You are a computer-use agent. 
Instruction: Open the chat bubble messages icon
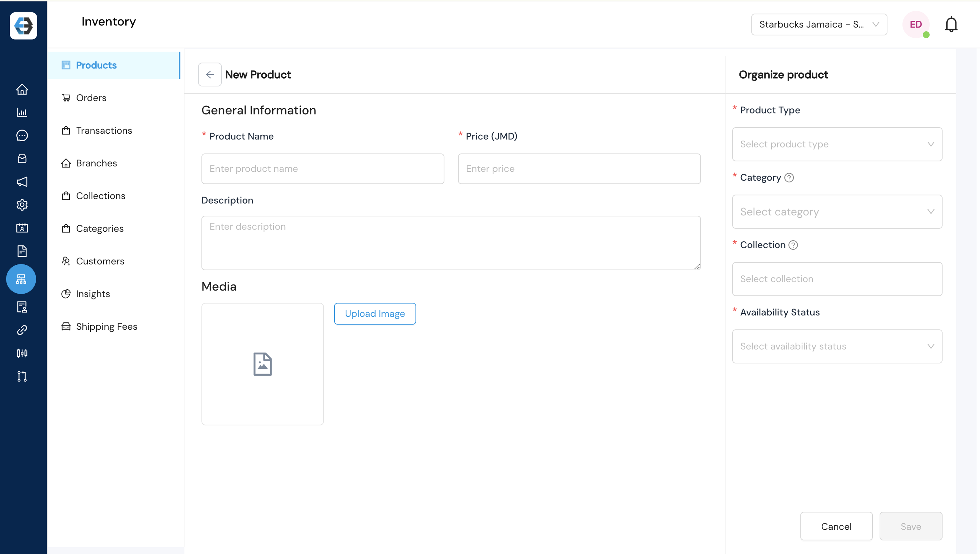22,135
